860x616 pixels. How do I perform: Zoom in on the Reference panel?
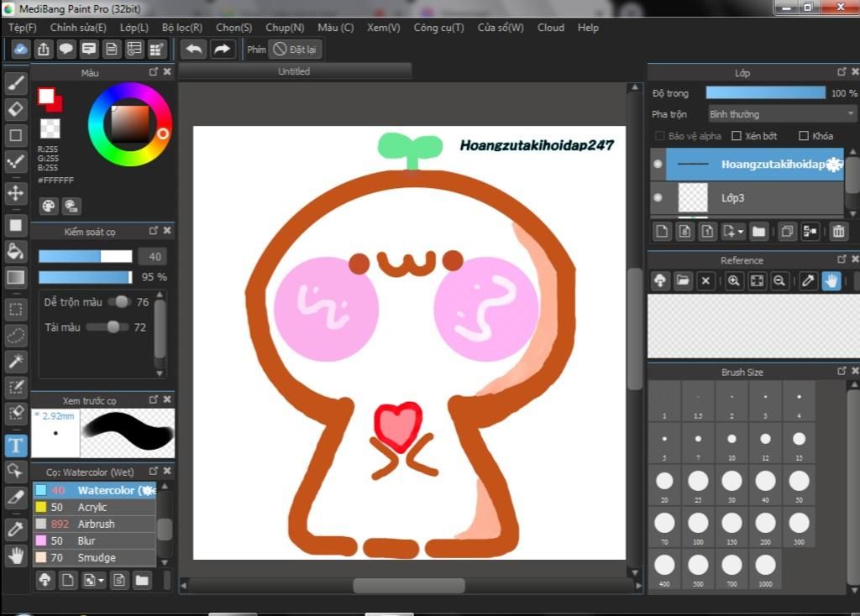pos(733,281)
